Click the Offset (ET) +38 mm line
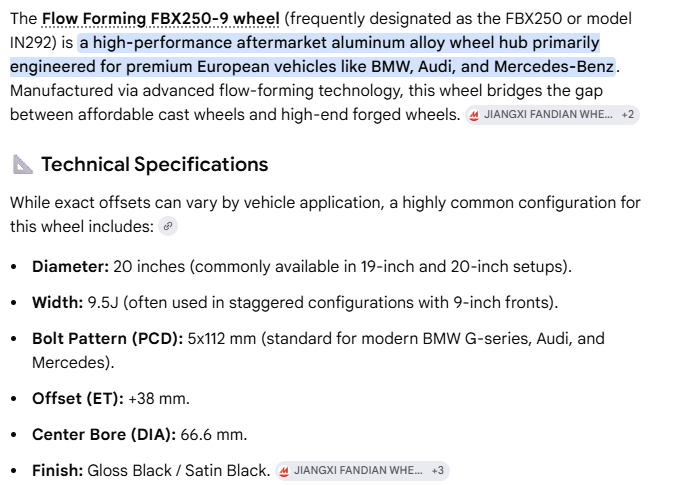The height and width of the screenshot is (486, 681). (111, 398)
